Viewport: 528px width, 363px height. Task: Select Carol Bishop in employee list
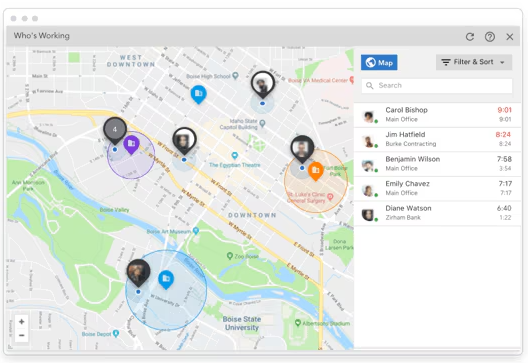(x=437, y=115)
